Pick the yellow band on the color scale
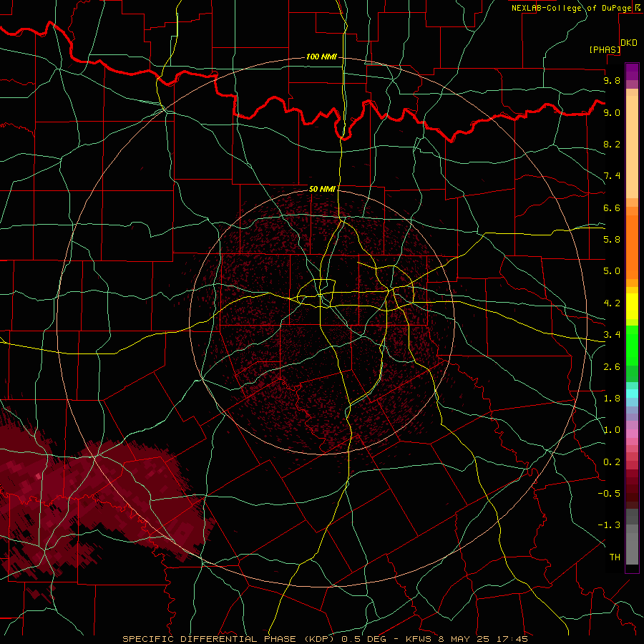 [632, 306]
